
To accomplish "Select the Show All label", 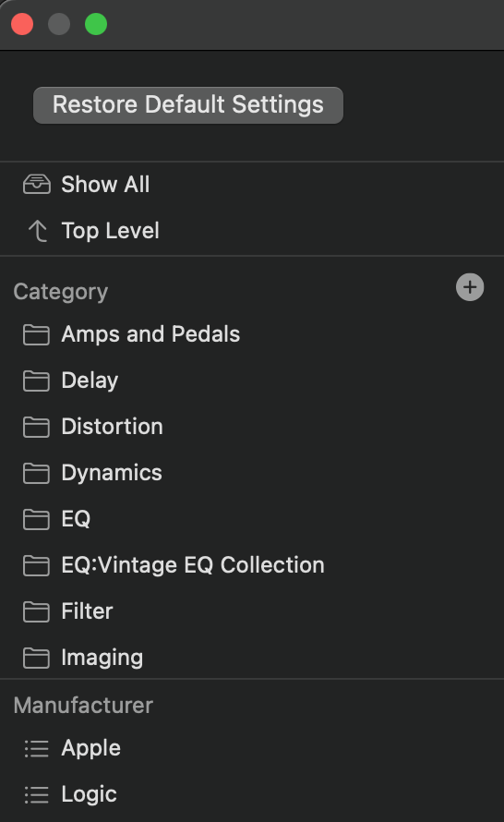I will (105, 185).
